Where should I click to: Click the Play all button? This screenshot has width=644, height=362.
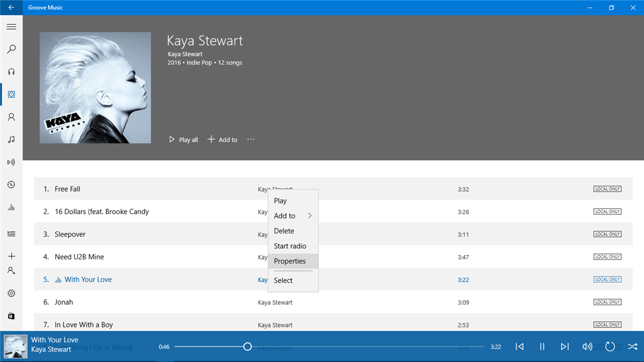coord(184,140)
